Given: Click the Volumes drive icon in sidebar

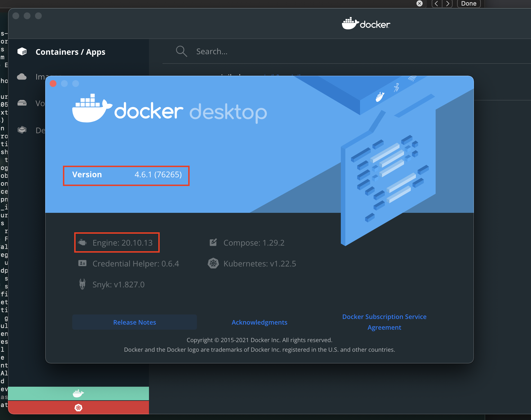Looking at the screenshot, I should click(22, 103).
